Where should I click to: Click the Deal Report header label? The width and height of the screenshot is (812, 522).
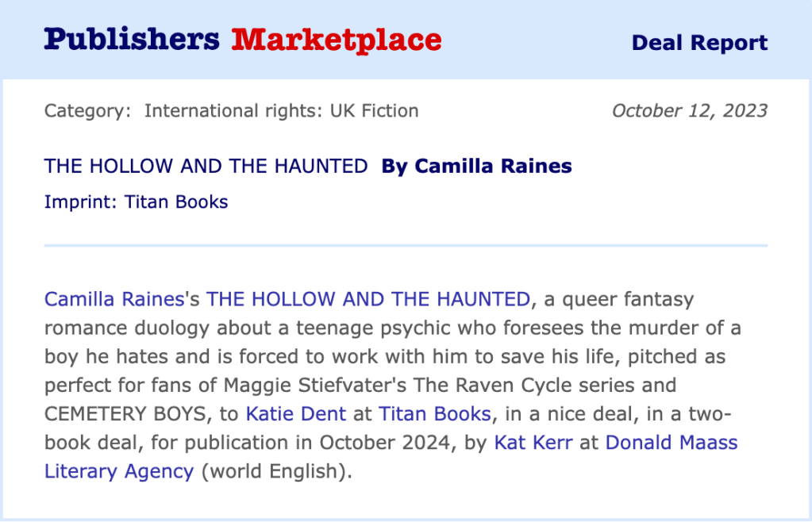pyautogui.click(x=699, y=43)
